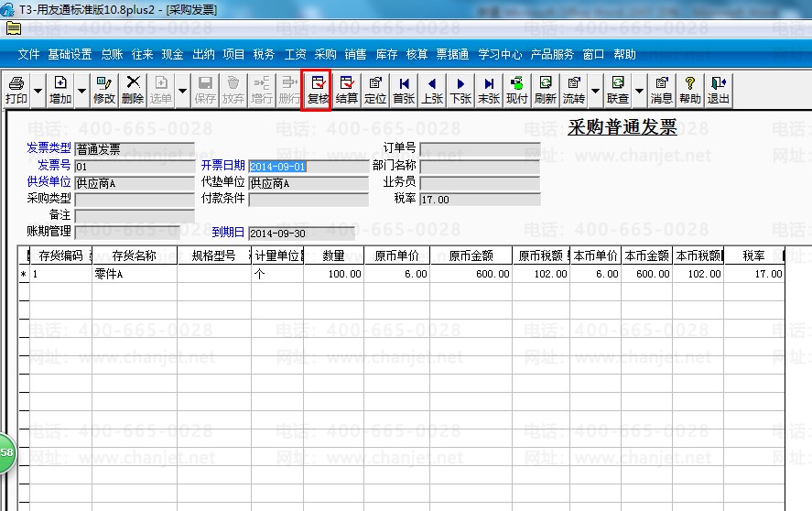Open the 工资 menu
Image resolution: width=812 pixels, height=511 pixels.
(x=295, y=54)
